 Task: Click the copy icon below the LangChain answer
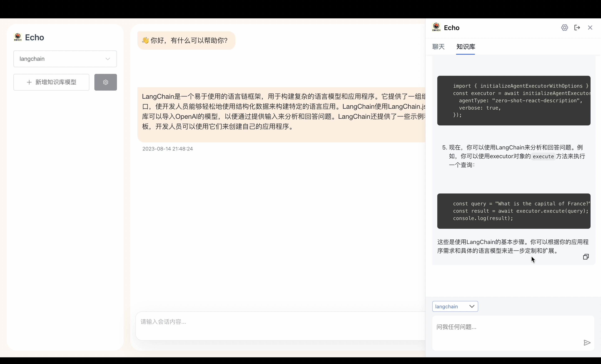(586, 257)
